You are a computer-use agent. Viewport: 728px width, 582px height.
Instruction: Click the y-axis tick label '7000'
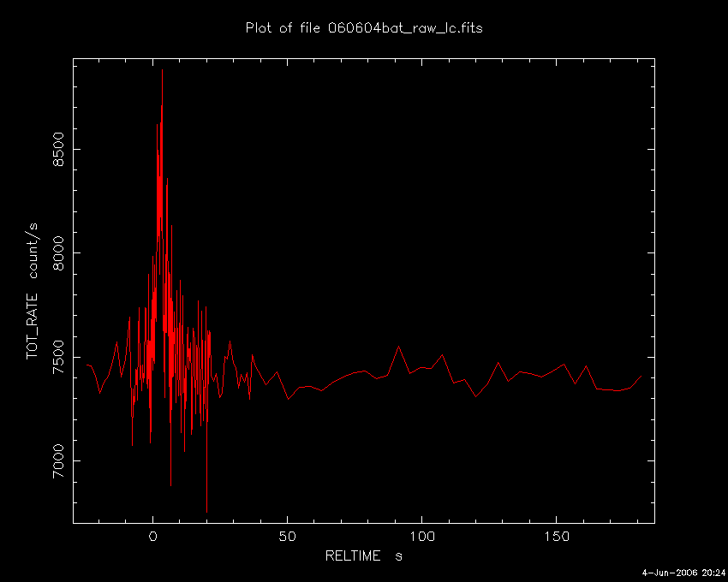point(58,460)
